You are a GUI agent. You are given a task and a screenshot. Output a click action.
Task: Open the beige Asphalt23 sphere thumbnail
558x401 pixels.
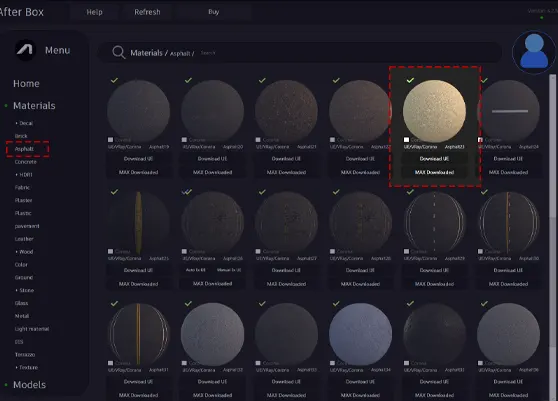(x=435, y=111)
